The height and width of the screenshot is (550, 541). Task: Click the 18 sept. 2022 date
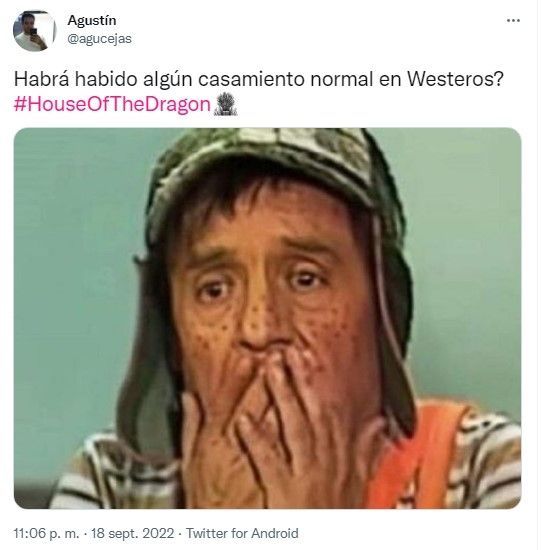click(133, 533)
